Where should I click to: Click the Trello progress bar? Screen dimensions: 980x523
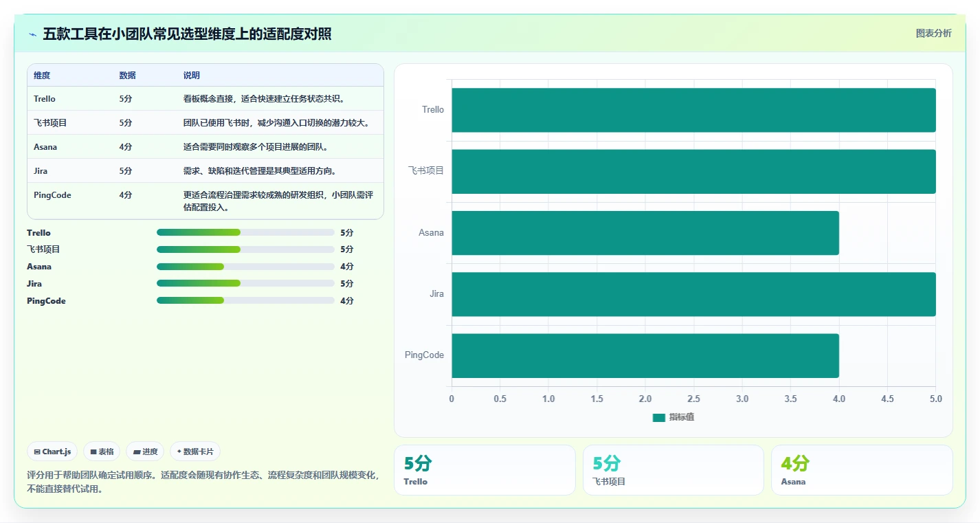click(x=245, y=232)
